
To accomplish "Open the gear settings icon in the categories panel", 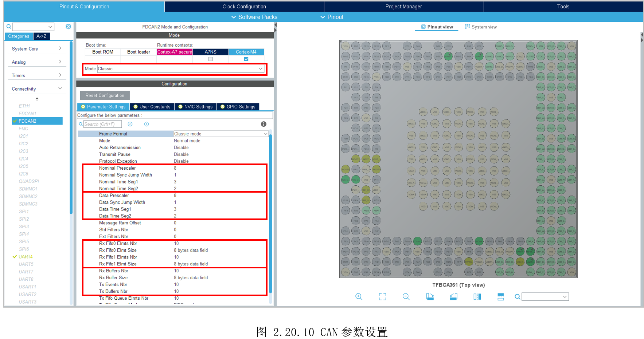I will click(68, 27).
